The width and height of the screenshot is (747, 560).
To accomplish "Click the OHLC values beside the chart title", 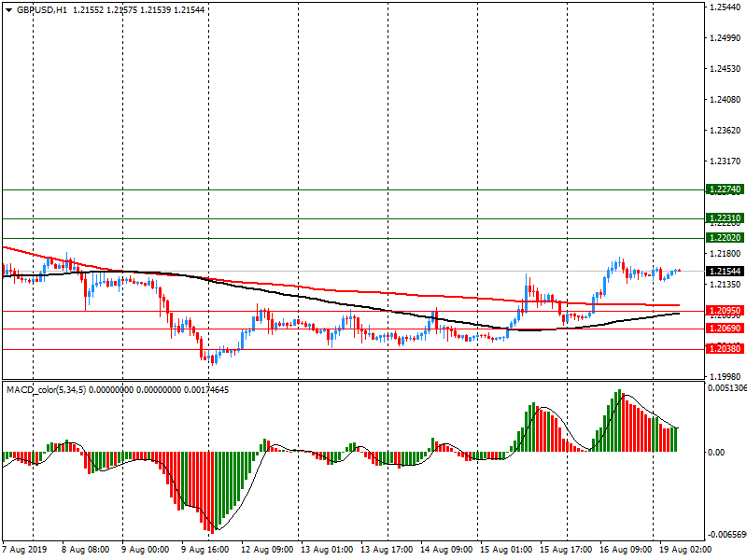I will (138, 10).
